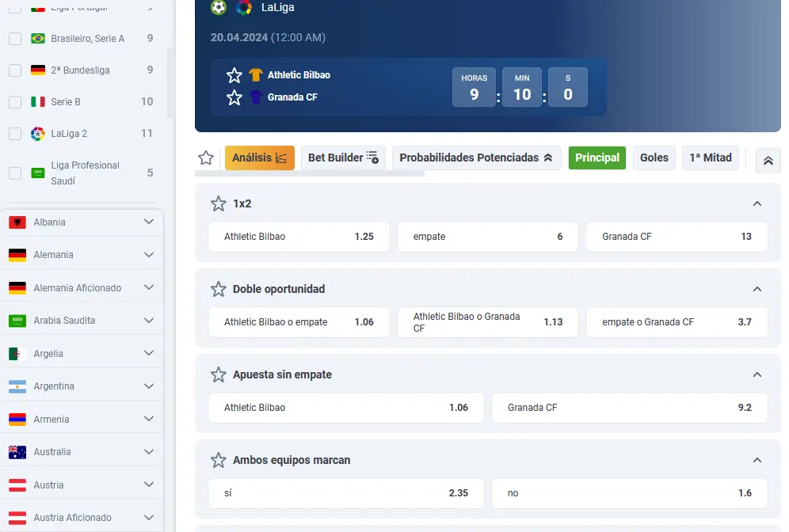Bet on Athletic Bilbao at 1.25

pyautogui.click(x=299, y=237)
